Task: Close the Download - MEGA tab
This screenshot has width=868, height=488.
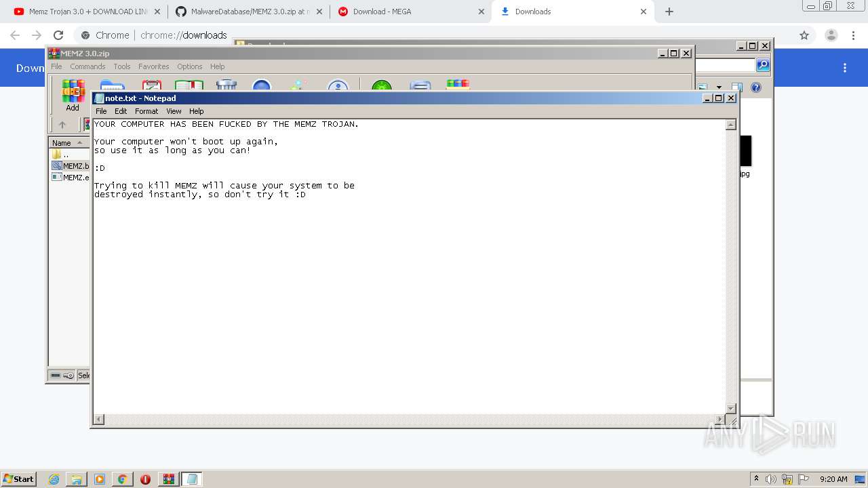Action: pyautogui.click(x=481, y=12)
